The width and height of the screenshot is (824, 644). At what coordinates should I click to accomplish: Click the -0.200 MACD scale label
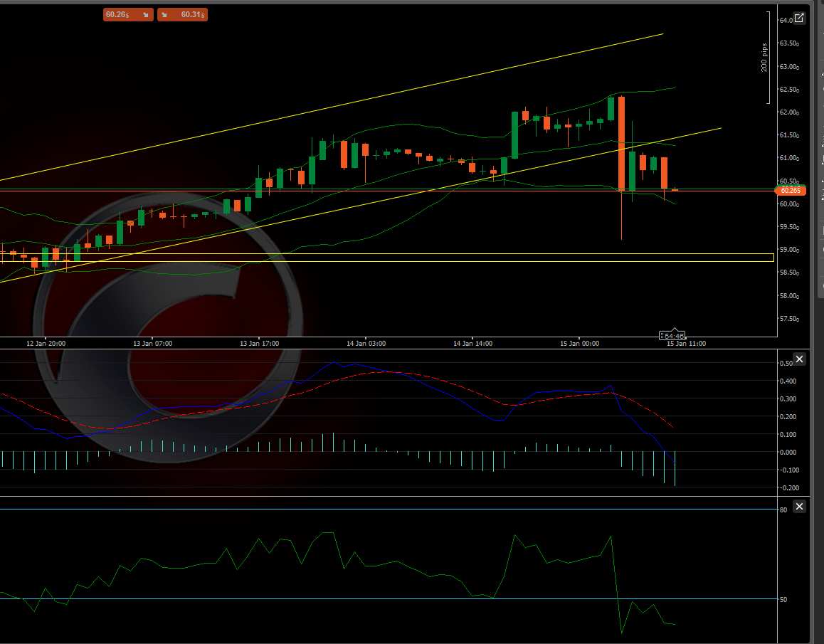pyautogui.click(x=788, y=488)
